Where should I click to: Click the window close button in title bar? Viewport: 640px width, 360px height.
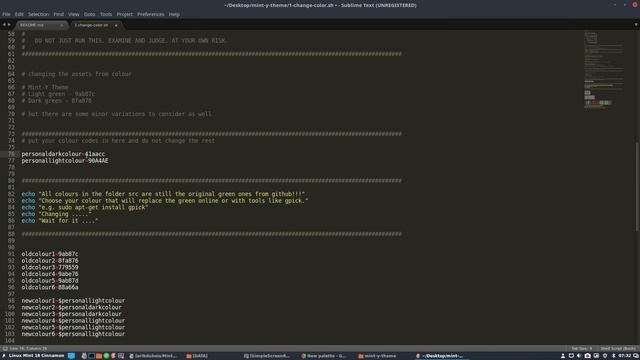(x=635, y=5)
